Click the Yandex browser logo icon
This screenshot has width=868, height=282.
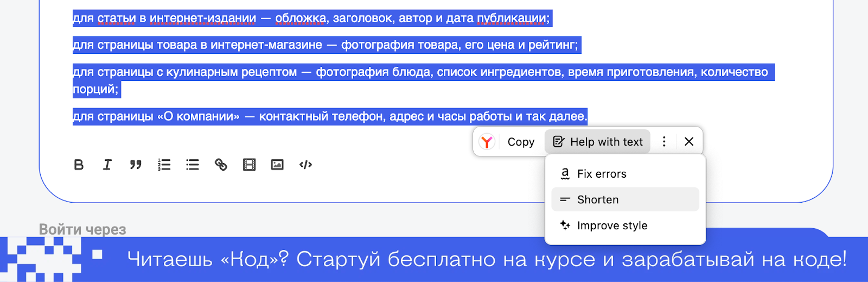pyautogui.click(x=487, y=142)
